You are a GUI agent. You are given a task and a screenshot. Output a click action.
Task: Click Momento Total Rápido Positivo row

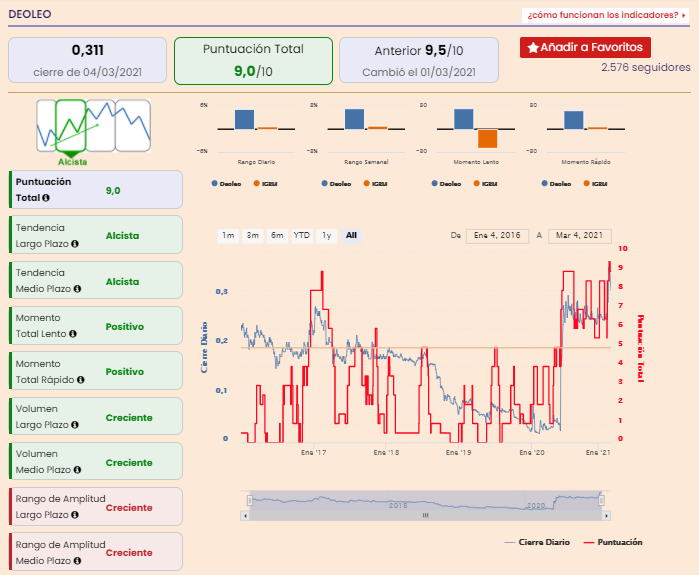tap(96, 371)
